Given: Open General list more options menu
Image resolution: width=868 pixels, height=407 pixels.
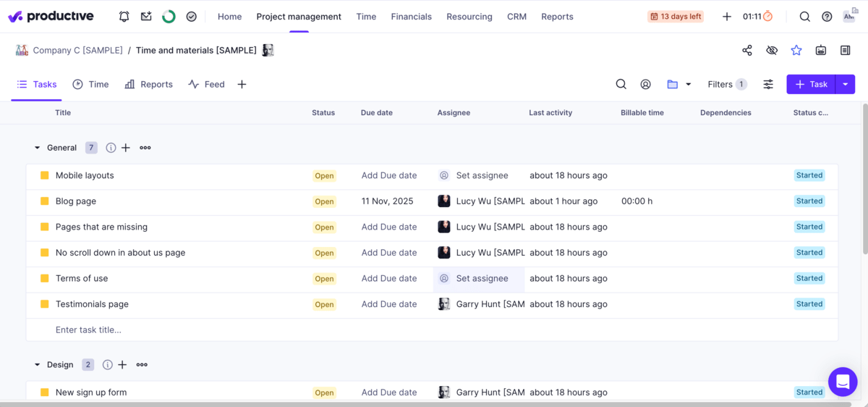Looking at the screenshot, I should 145,148.
